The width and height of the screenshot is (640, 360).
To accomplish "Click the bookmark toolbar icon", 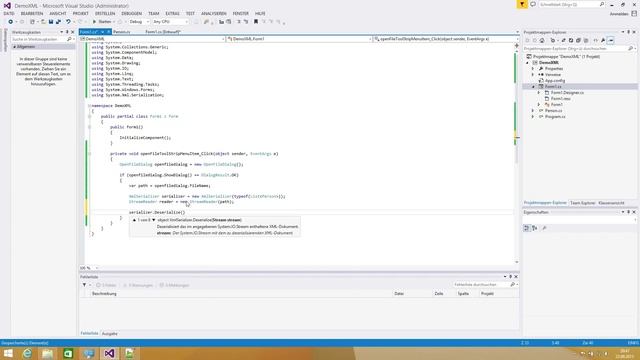I will pyautogui.click(x=256, y=22).
